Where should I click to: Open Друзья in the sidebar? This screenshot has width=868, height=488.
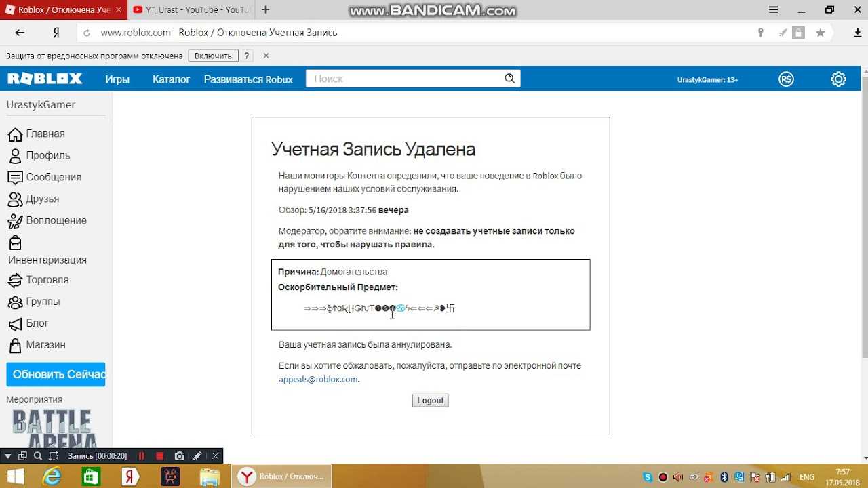33,199
